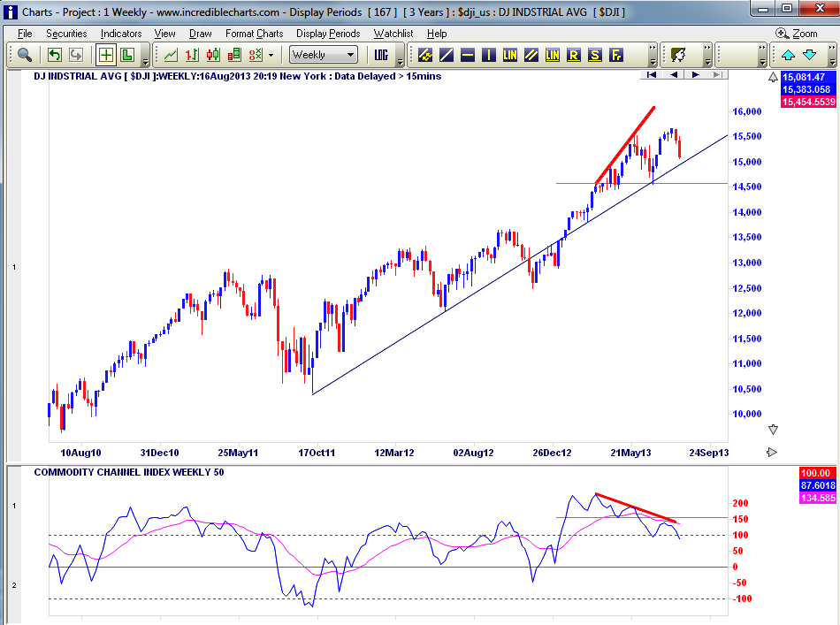
Task: Toggle the crosshair cursor button
Action: [106, 55]
